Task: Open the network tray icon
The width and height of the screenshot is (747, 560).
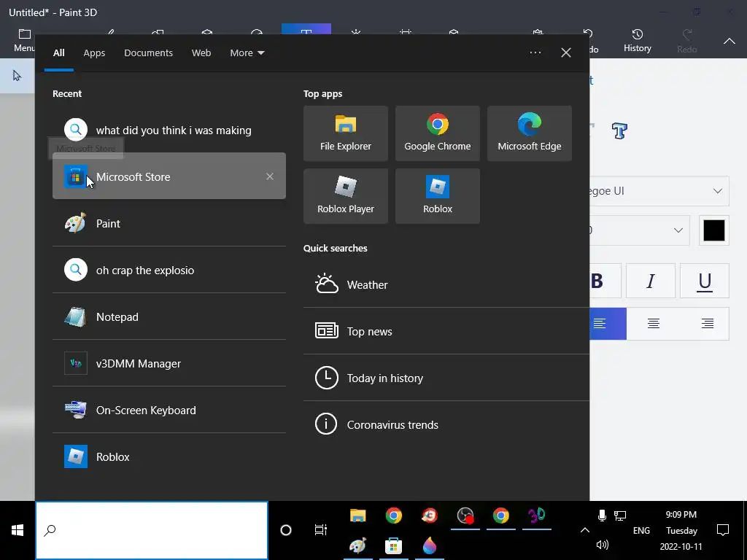Action: 620,516
